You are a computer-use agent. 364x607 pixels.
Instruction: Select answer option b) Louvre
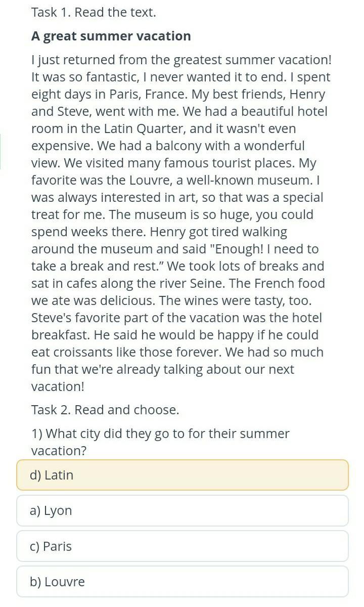182,582
